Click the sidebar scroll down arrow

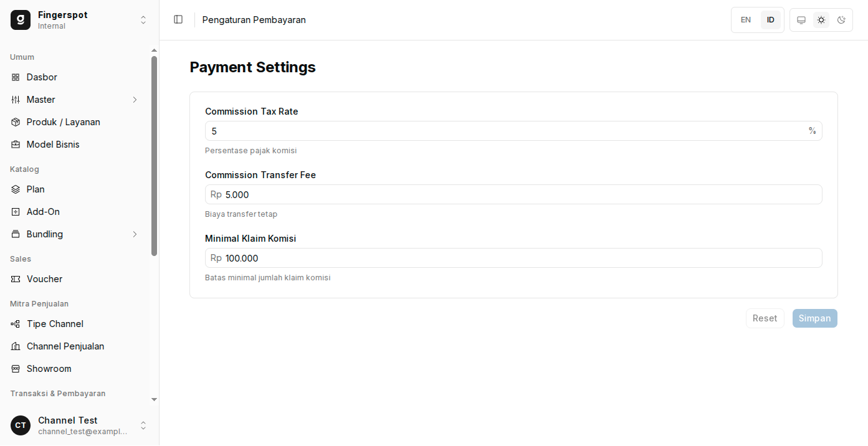pos(155,399)
